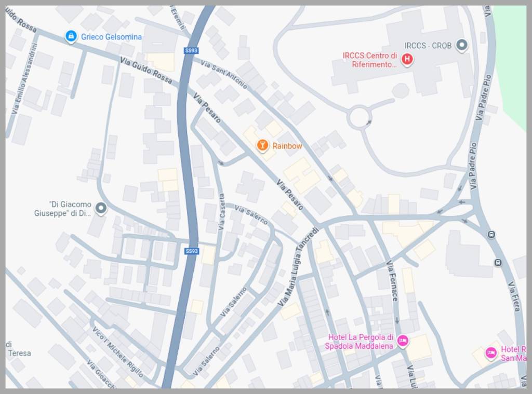Click the Di Giacomo Giuseppe gray pin
532x394 pixels.
tap(100, 208)
